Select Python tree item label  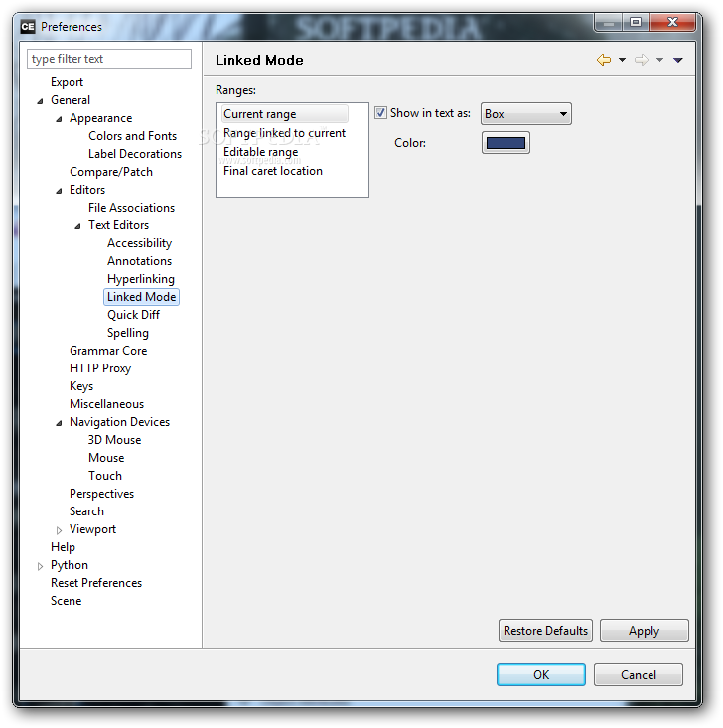click(70, 565)
